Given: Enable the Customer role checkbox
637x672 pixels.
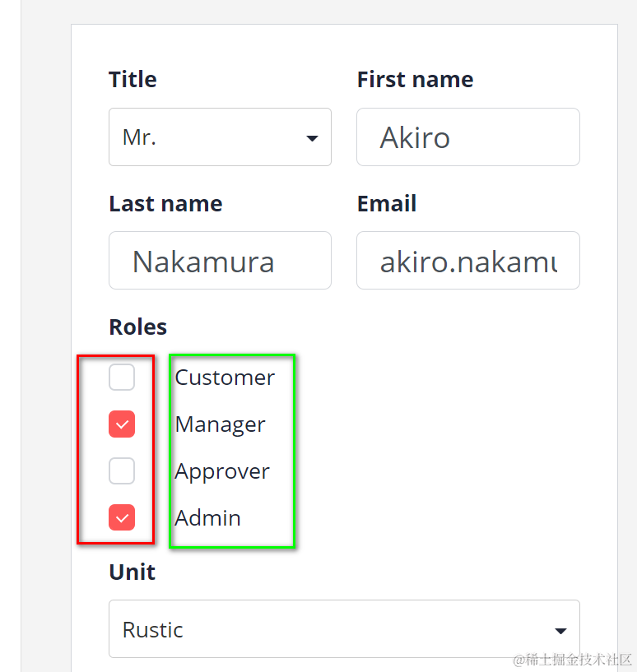Looking at the screenshot, I should [122, 378].
